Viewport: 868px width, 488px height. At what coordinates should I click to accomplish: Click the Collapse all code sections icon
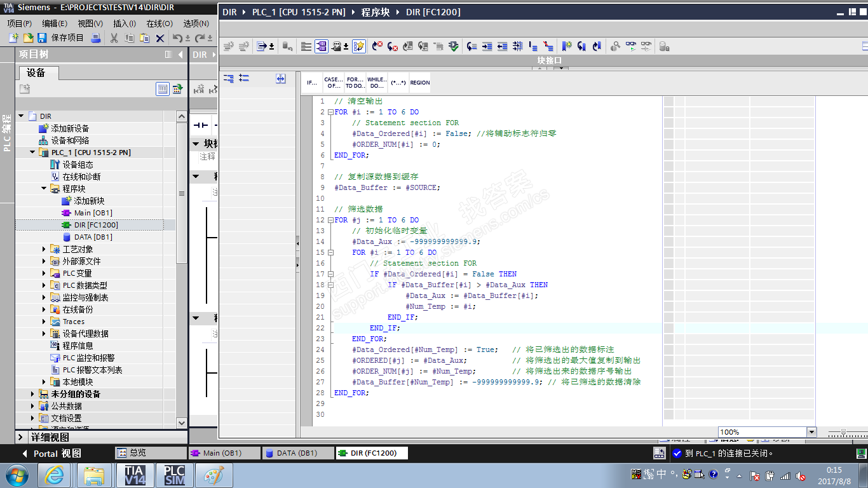point(244,78)
